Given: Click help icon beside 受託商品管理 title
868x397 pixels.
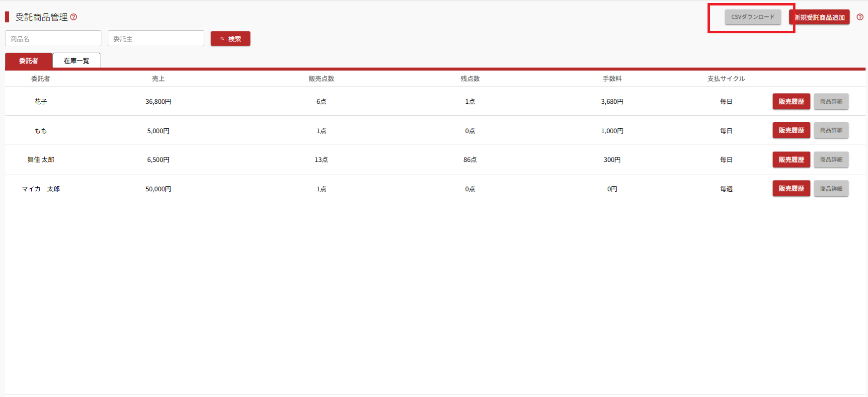Looking at the screenshot, I should (74, 17).
